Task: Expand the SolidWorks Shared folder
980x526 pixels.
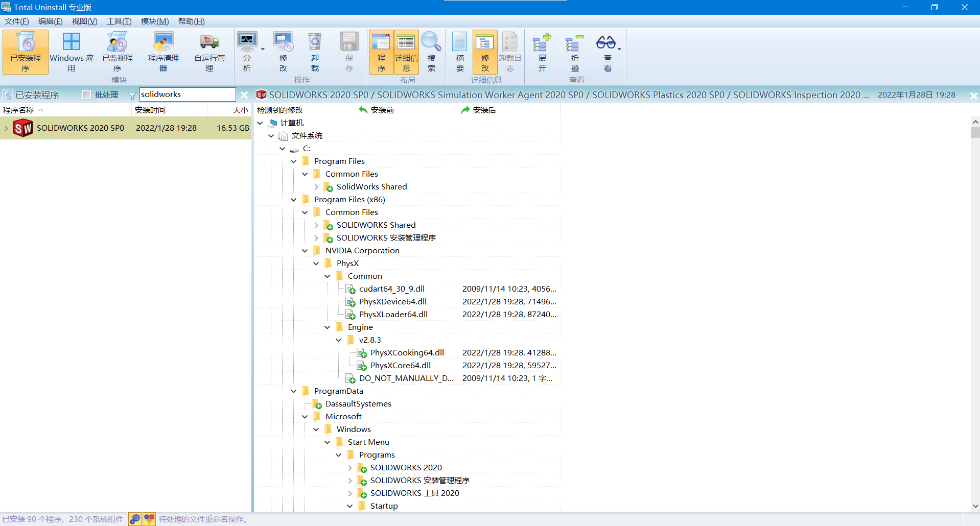Action: (x=316, y=187)
